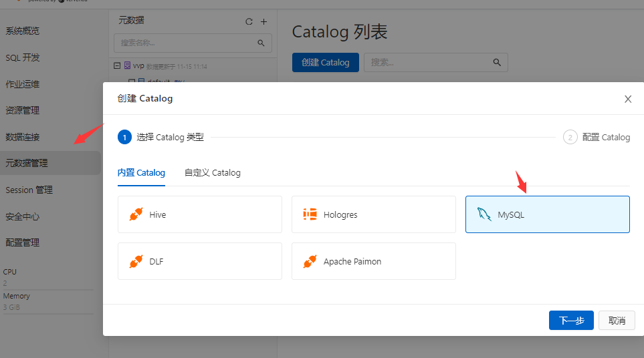Open 资源管理 in the sidebar
The image size is (644, 358).
(x=23, y=110)
